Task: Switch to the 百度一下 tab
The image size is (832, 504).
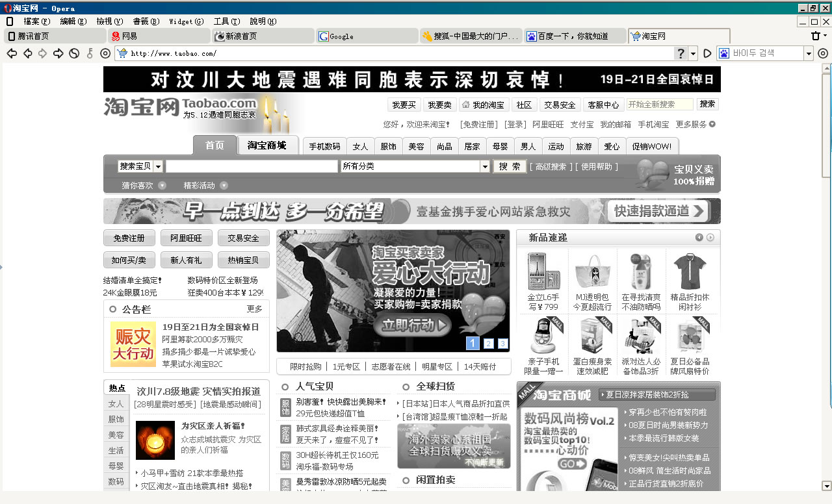Action: (x=575, y=36)
